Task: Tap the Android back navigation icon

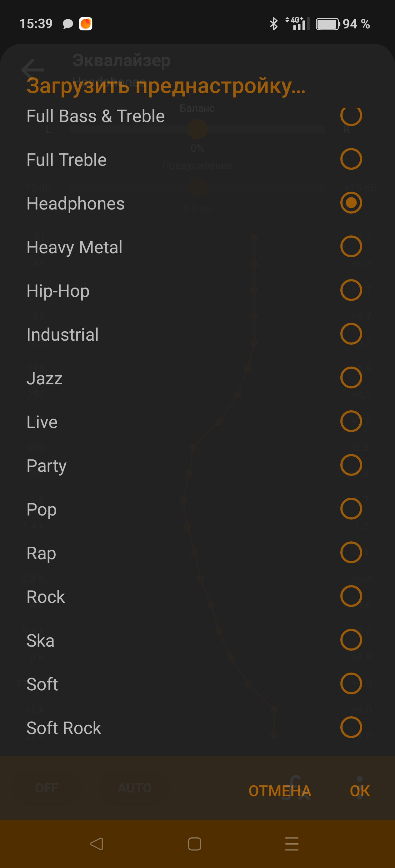Action: tap(97, 844)
